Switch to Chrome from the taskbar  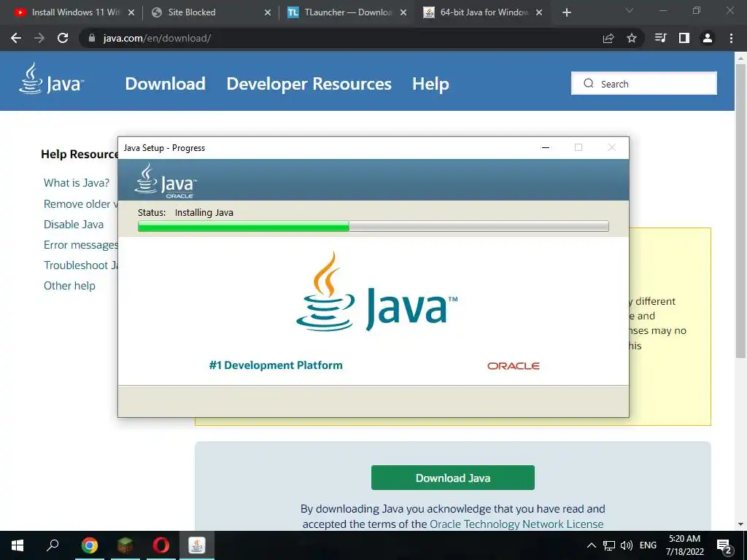[x=89, y=545]
